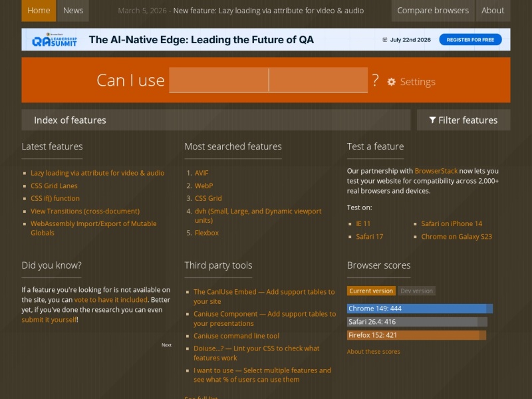Click the Firefox 152 score bar
Viewport: 532px width, 399px height.
[416, 335]
